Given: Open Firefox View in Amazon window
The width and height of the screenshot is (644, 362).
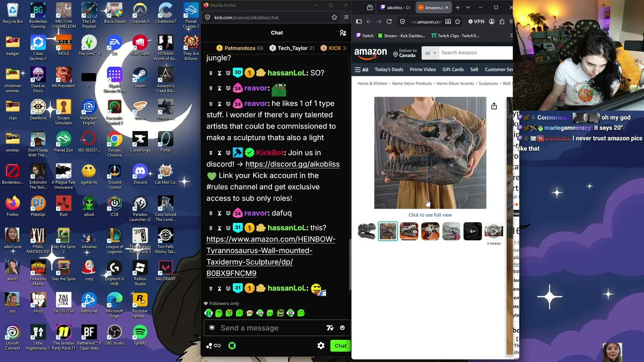Looking at the screenshot, I should pos(370,8).
